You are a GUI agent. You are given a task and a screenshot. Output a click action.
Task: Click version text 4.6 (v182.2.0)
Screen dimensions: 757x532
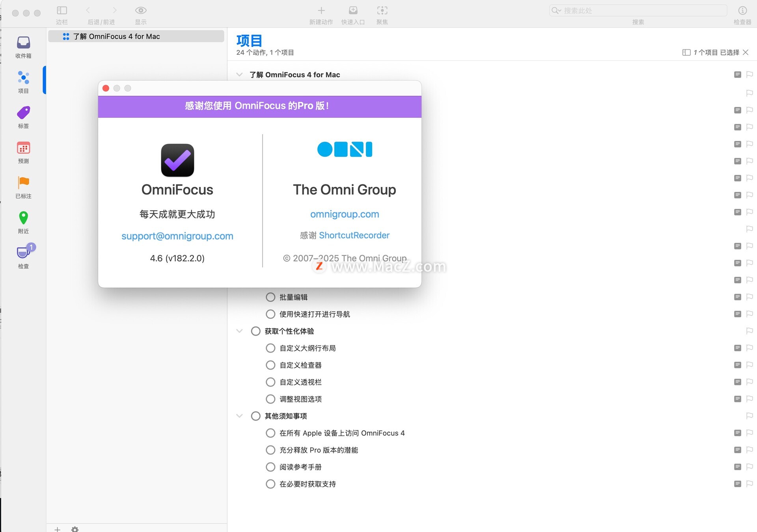[177, 258]
